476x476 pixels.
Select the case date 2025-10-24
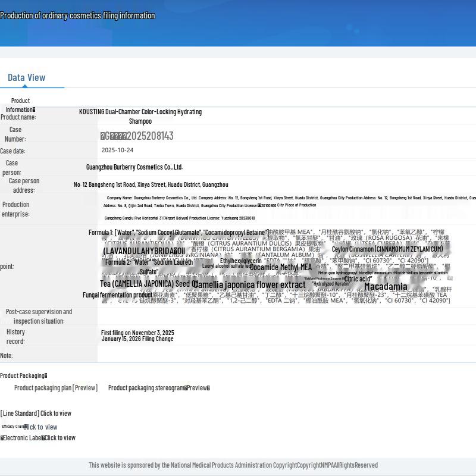(x=117, y=150)
